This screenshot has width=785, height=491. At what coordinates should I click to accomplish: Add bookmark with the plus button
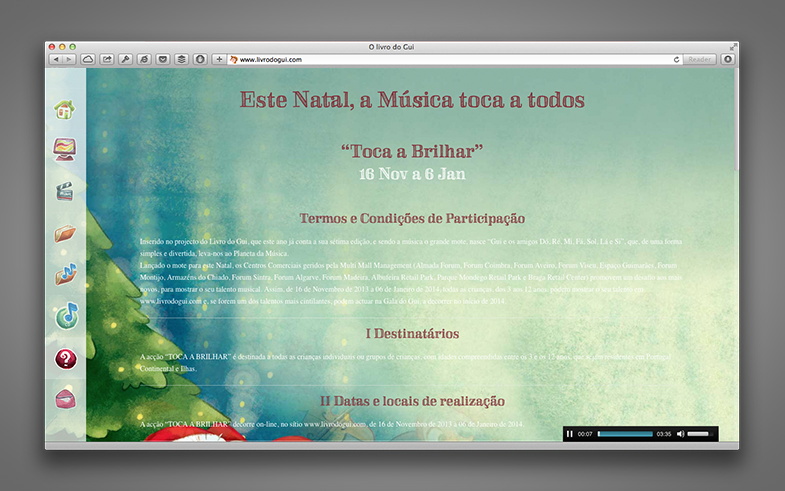click(219, 60)
